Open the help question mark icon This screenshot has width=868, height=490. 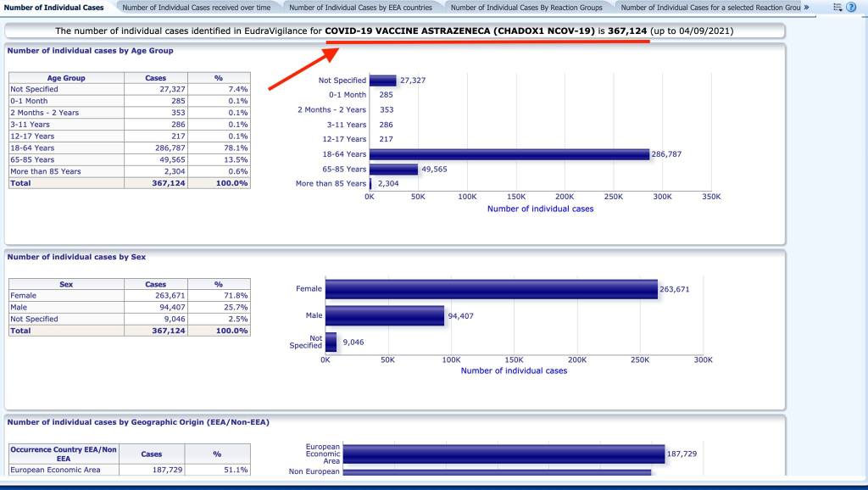point(851,7)
